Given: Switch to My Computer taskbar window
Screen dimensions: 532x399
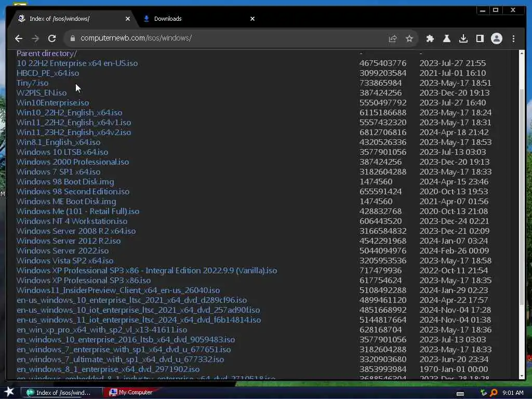Looking at the screenshot, I should pyautogui.click(x=132, y=392).
